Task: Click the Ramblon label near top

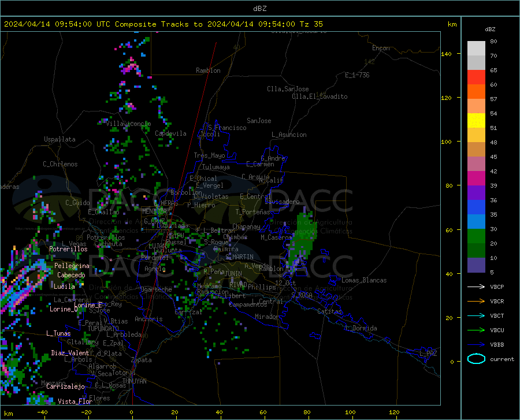Action: coord(208,70)
